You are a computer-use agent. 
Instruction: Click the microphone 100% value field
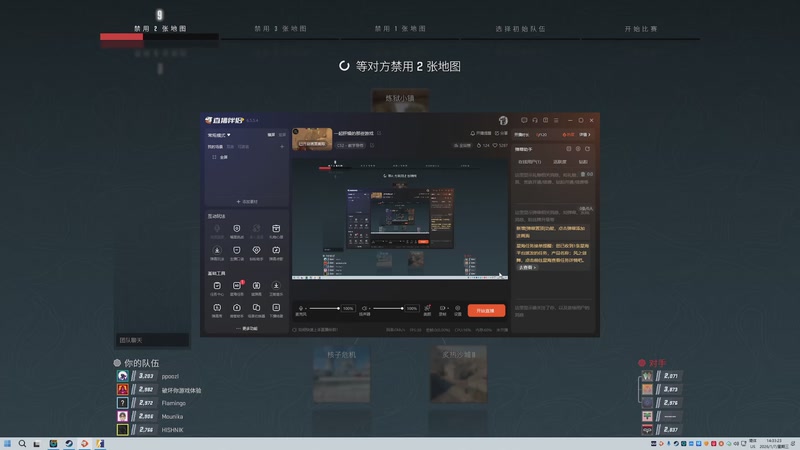pyautogui.click(x=348, y=308)
